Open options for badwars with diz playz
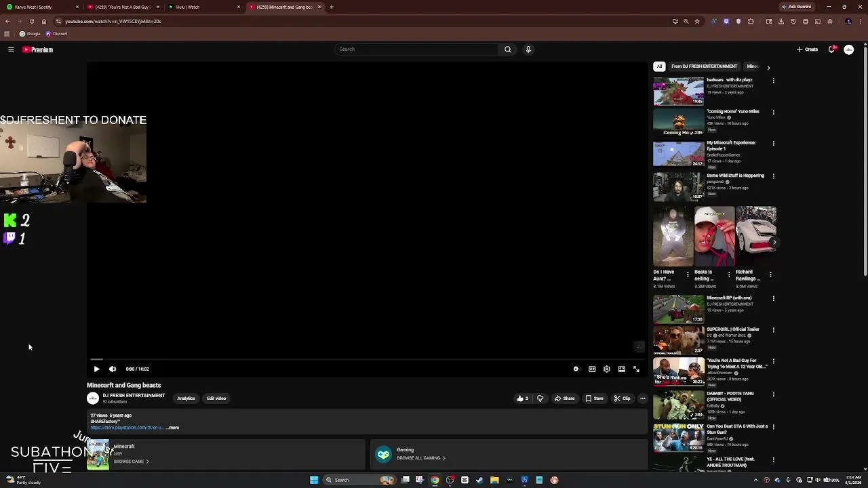This screenshot has width=868, height=488. click(x=773, y=81)
